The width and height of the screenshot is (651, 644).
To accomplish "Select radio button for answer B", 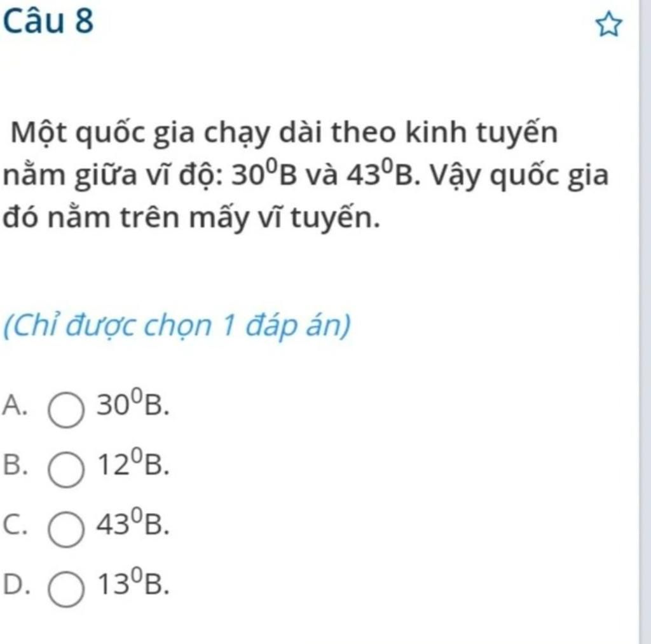I will pyautogui.click(x=66, y=470).
